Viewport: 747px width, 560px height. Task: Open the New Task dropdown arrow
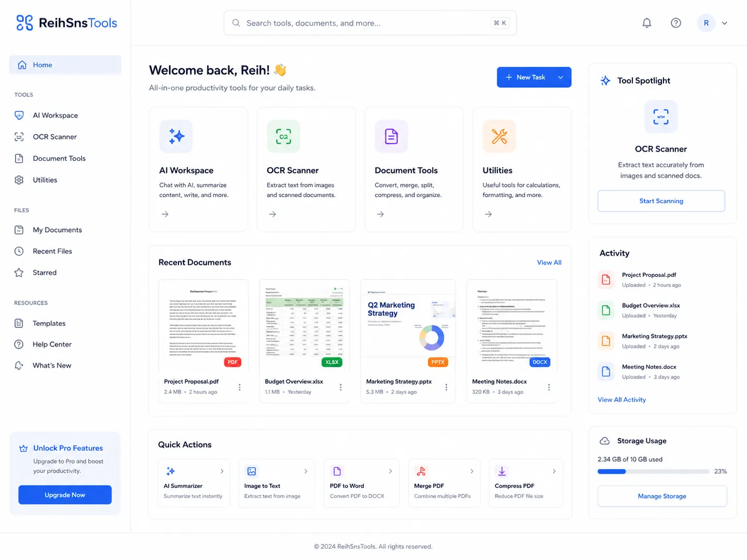click(561, 77)
